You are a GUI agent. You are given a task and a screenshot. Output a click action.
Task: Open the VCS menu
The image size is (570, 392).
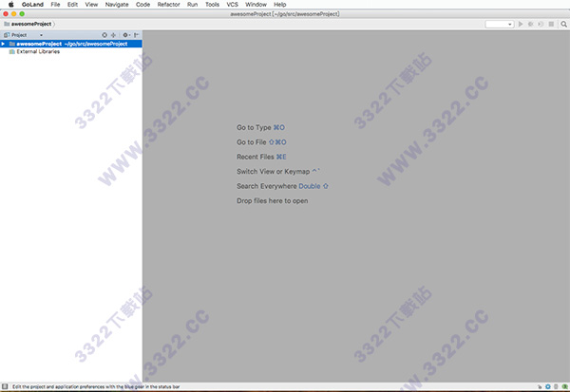(233, 5)
